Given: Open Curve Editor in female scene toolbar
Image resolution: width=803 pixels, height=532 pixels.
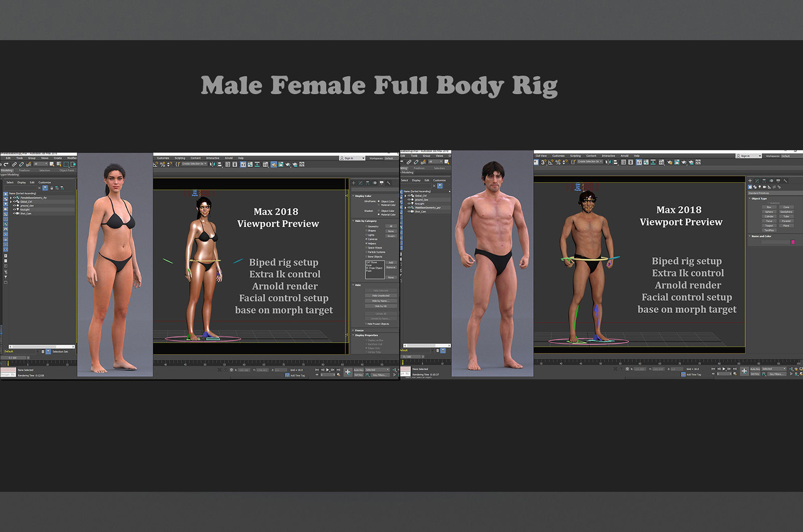Looking at the screenshot, I should 250,164.
